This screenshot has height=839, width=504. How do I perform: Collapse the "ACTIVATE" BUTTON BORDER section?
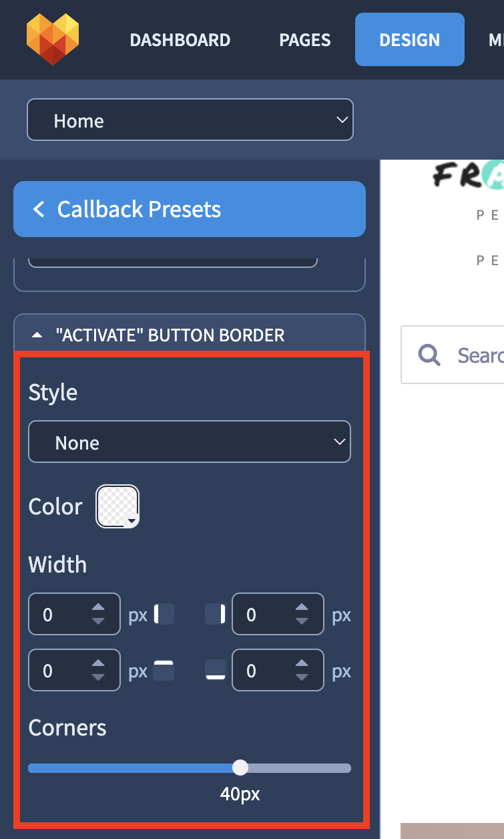[190, 335]
